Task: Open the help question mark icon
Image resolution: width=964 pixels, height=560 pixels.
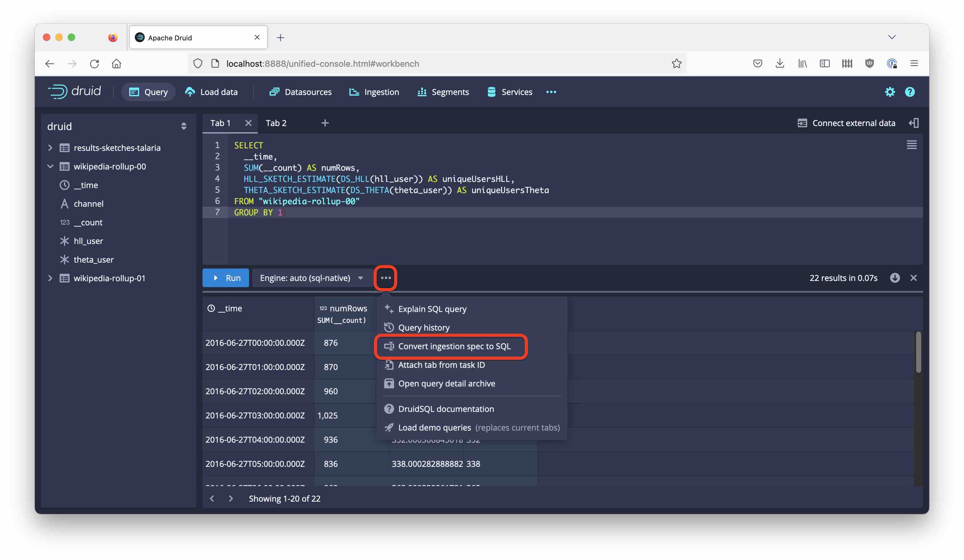Action: (x=910, y=92)
